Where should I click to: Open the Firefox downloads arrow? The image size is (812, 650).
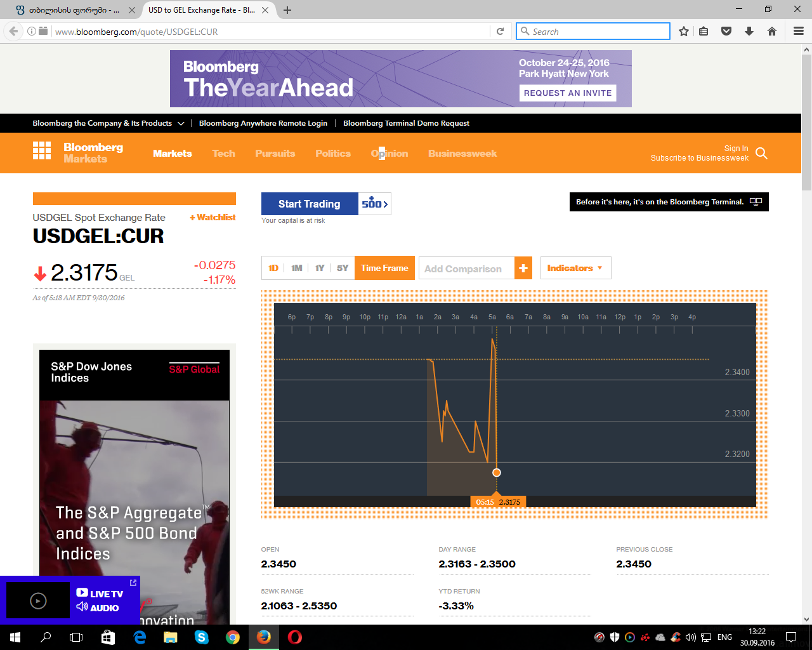coord(749,31)
